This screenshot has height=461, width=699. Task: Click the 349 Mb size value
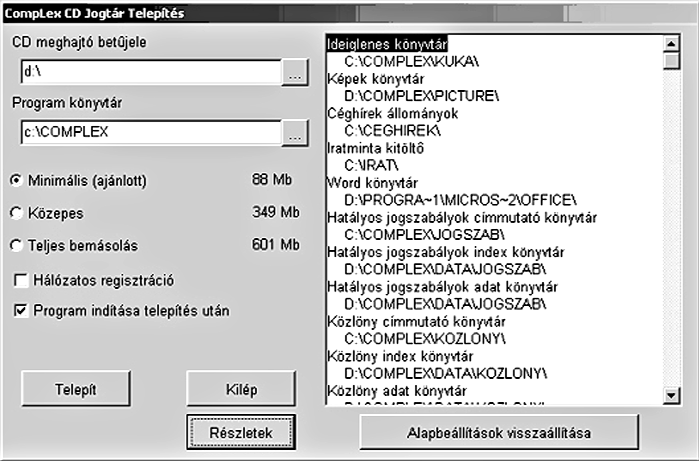275,212
